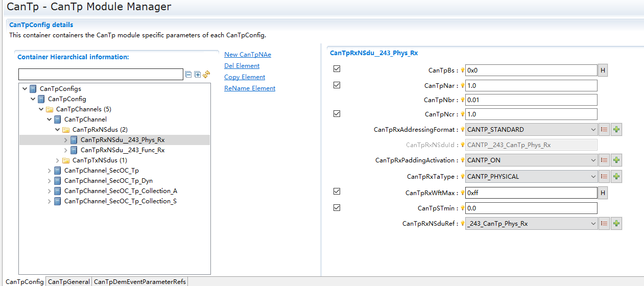644x286 pixels.
Task: Click the ReName Element link
Action: 249,88
